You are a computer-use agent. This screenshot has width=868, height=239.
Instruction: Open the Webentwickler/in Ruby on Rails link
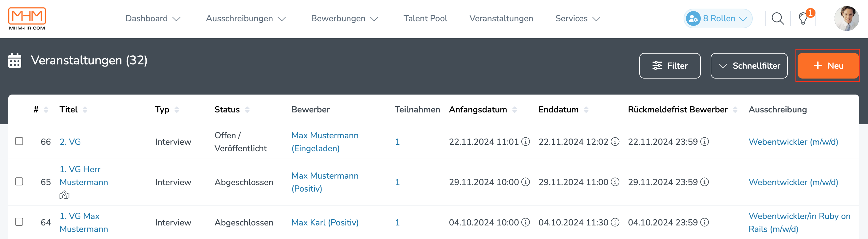click(799, 222)
